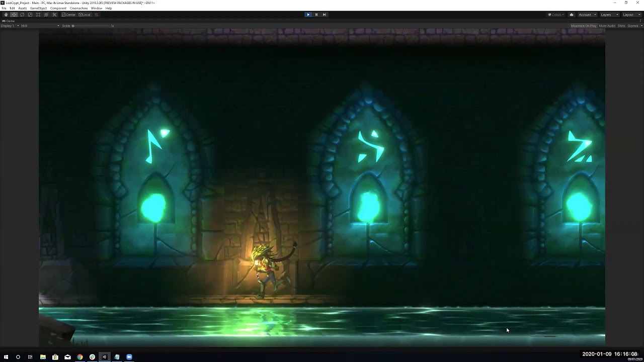Select the Rect Transform tool

pyautogui.click(x=38, y=14)
